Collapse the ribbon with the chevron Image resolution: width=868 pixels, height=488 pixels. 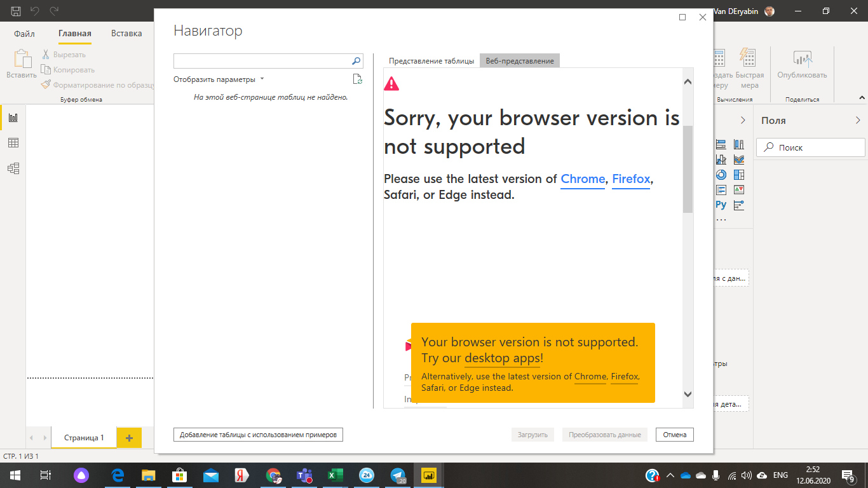tap(862, 98)
